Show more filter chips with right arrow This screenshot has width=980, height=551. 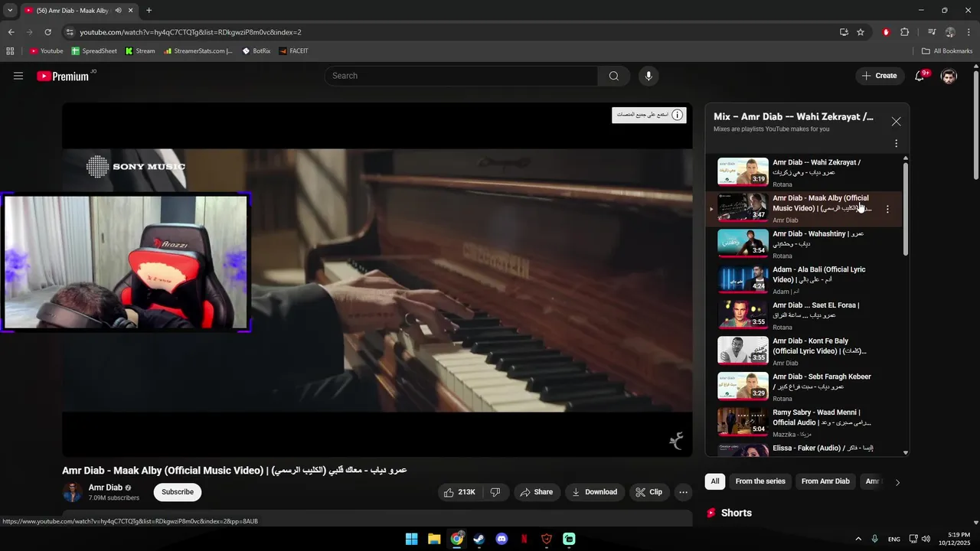[x=897, y=482]
